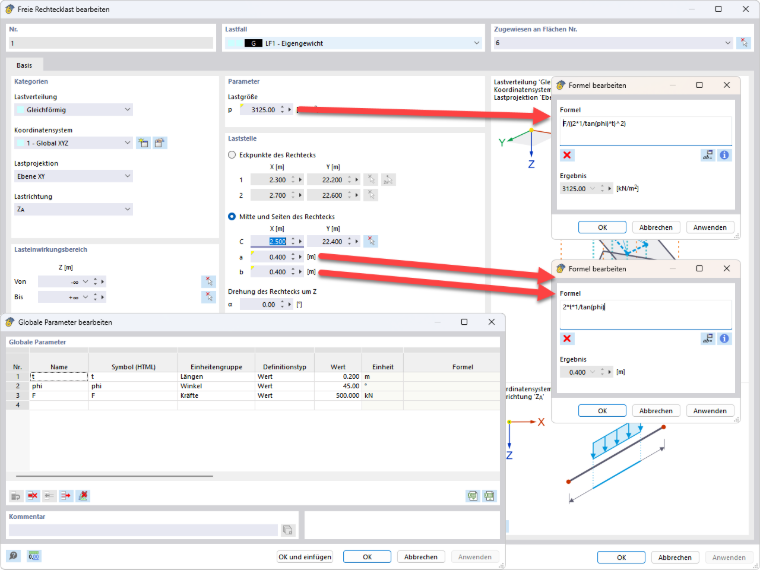
Task: Open Von -∞ dropdown arrow
Action: click(85, 282)
